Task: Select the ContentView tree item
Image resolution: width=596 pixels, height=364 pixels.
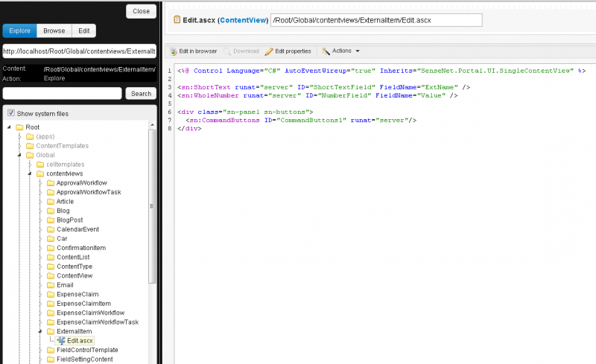Action: [74, 276]
